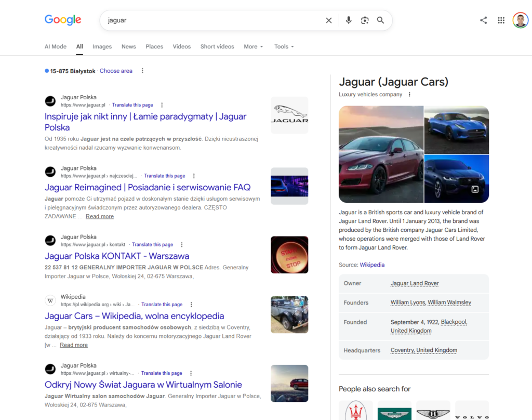Click the Choose area link
This screenshot has width=532, height=420.
point(116,71)
